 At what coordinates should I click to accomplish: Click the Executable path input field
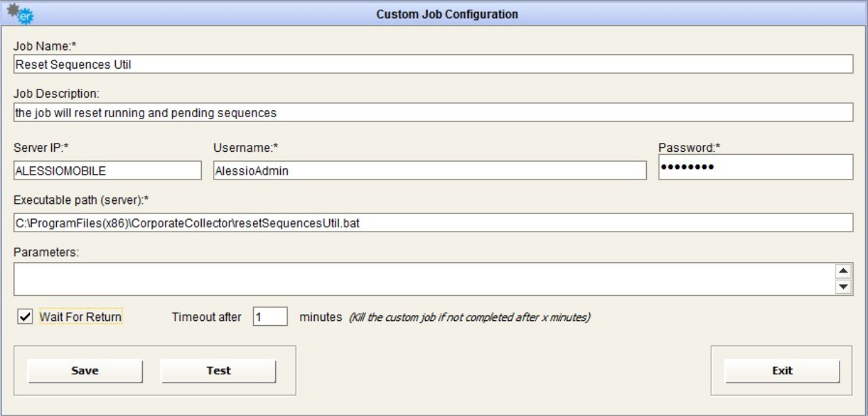pyautogui.click(x=433, y=223)
